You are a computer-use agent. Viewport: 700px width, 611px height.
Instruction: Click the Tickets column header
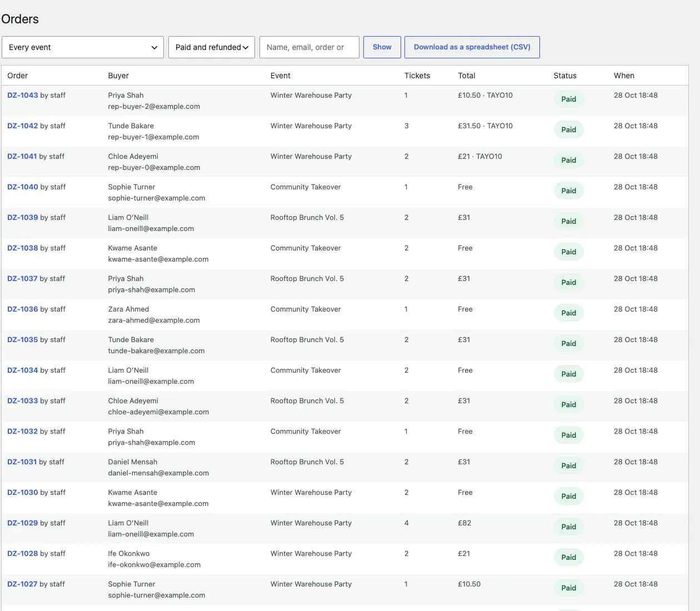(417, 76)
